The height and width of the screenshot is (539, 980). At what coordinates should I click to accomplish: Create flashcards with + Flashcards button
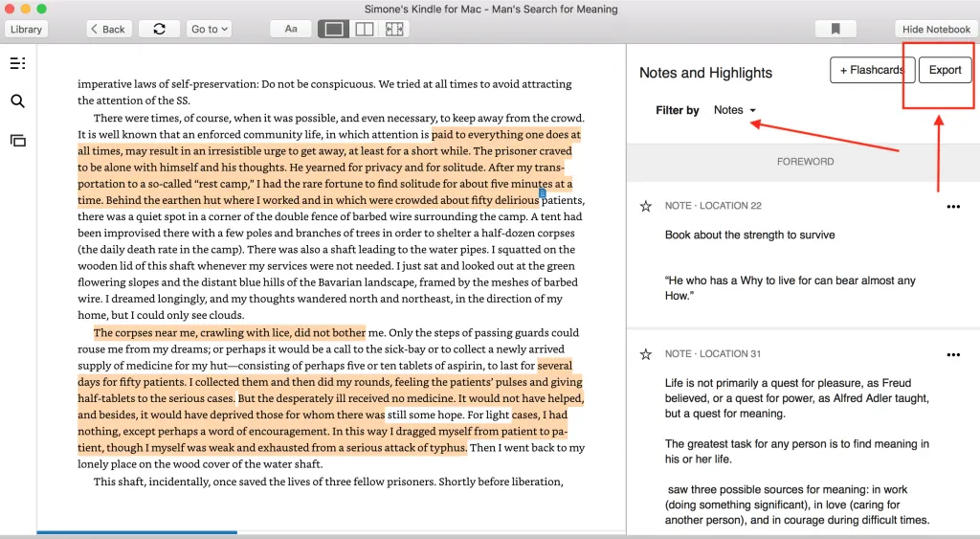click(x=873, y=70)
